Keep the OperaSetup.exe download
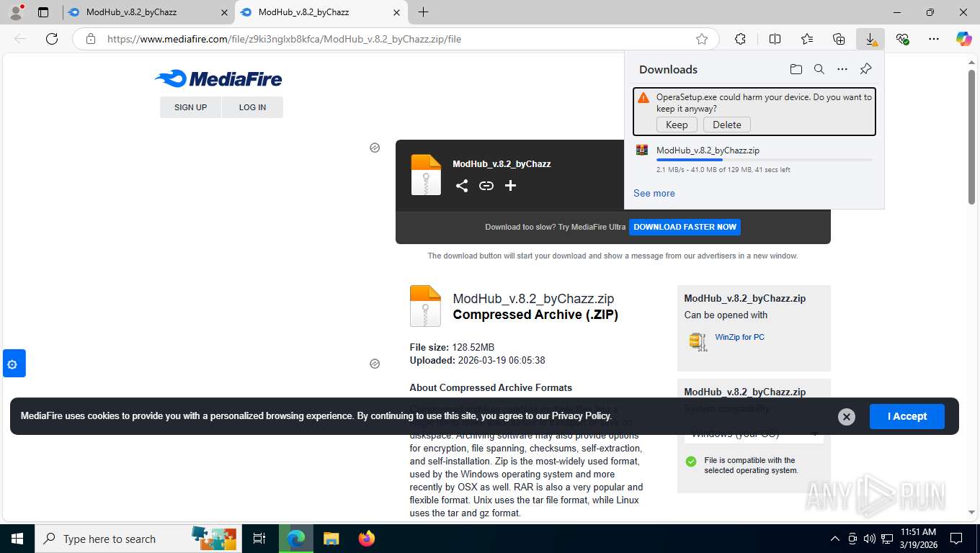980x553 pixels. (677, 125)
